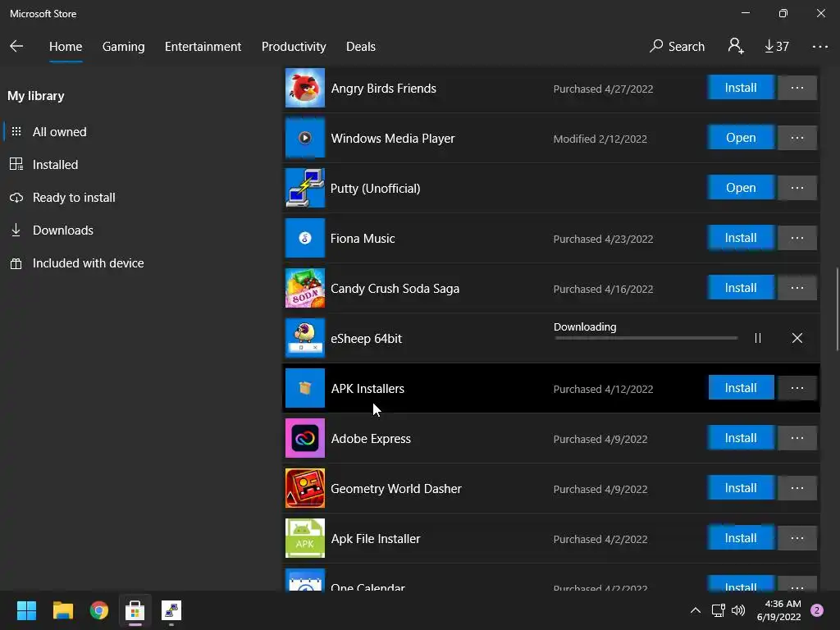Select the Angry Birds Friends title text
This screenshot has height=630, width=840.
click(384, 89)
